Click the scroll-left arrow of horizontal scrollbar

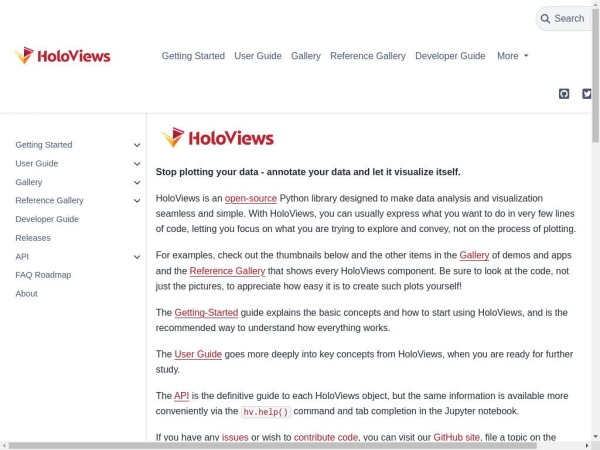tap(3, 446)
